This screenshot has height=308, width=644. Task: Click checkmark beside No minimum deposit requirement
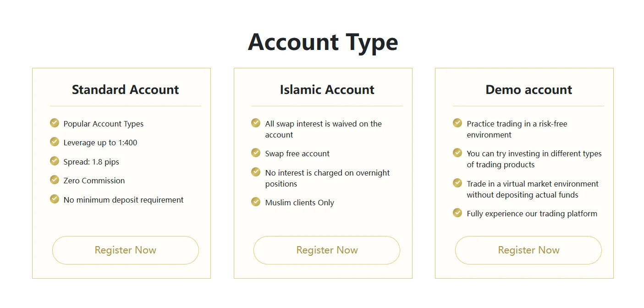point(55,199)
